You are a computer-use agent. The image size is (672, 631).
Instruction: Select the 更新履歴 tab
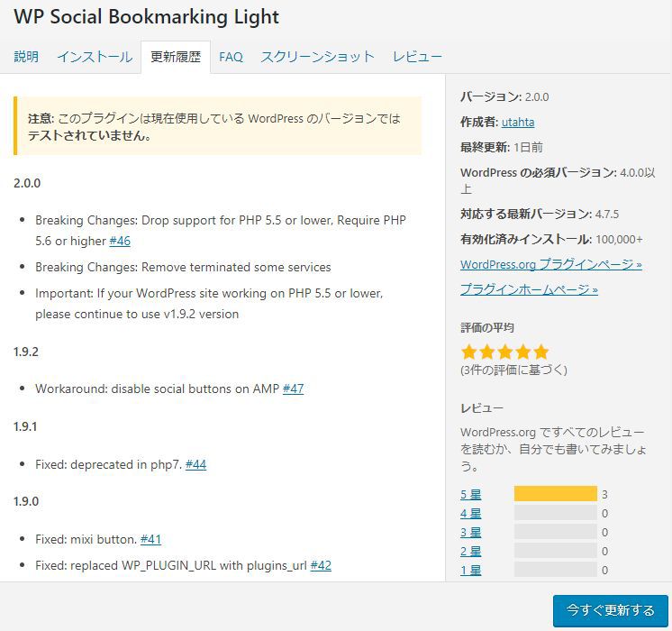[176, 57]
